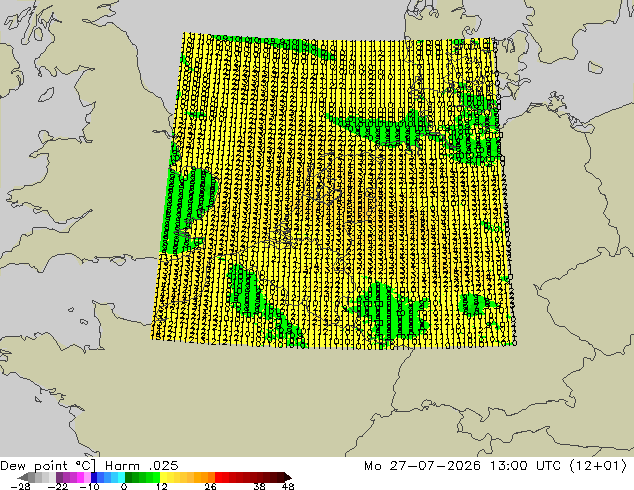Click the "Harm .025" model label
Screen dimensions: 634x490
142,466
